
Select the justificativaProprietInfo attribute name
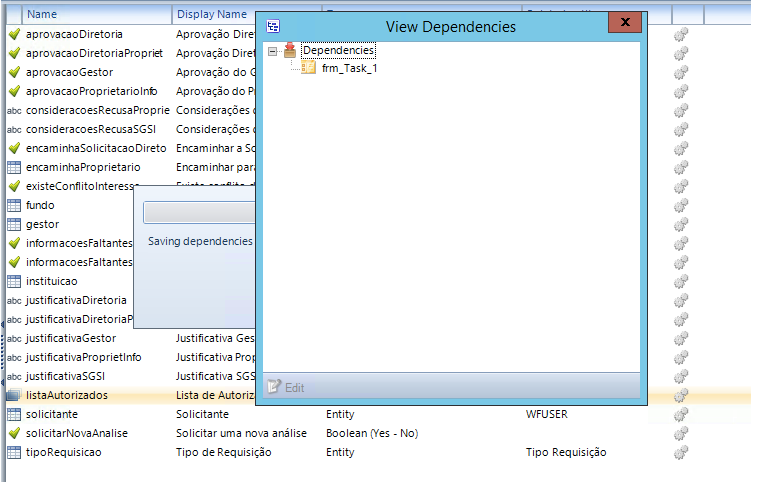tap(84, 357)
